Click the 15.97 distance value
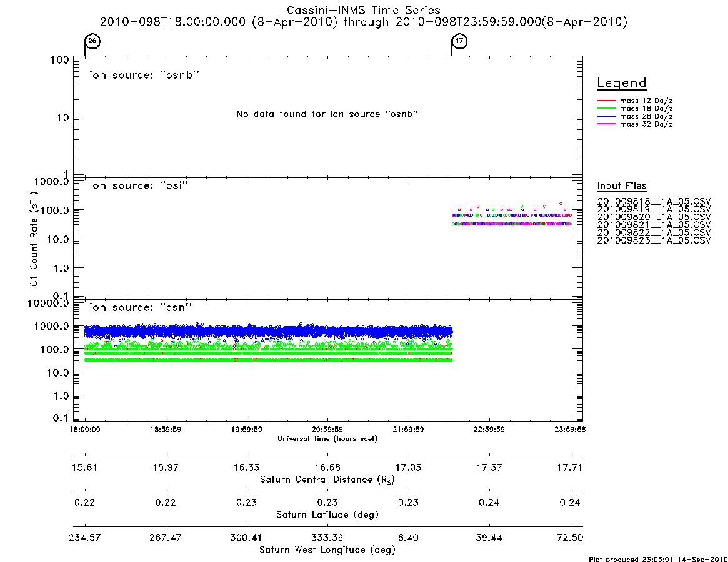728x562 pixels. (x=166, y=467)
